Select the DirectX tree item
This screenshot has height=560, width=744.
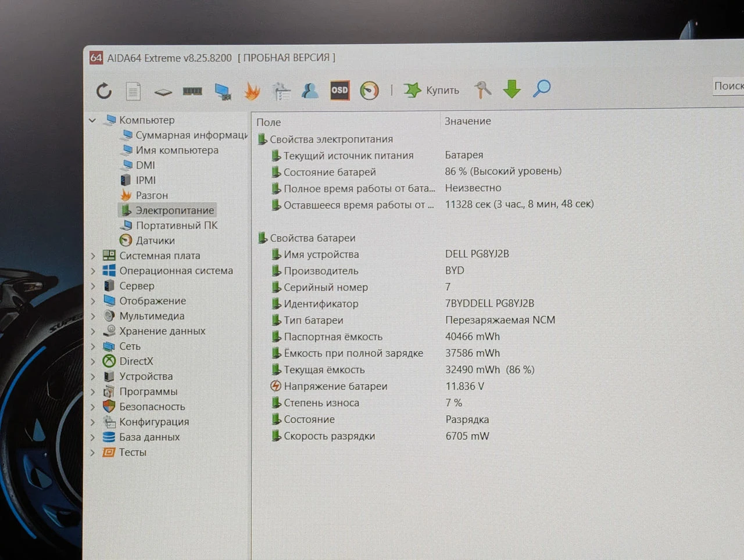click(128, 361)
